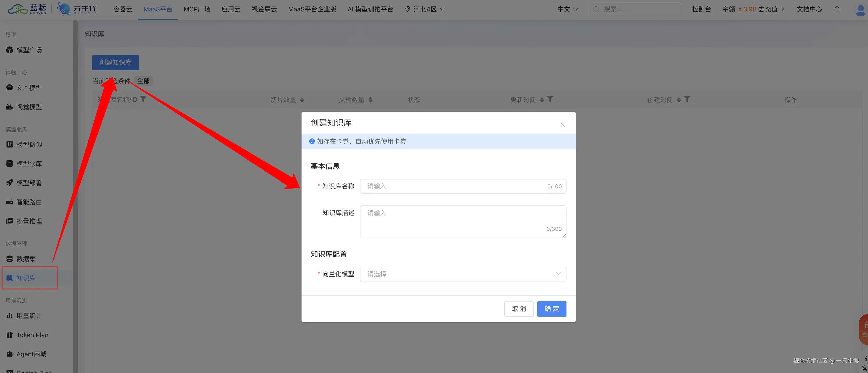Open 裸金属云 tab
This screenshot has width=868, height=373.
click(264, 9)
